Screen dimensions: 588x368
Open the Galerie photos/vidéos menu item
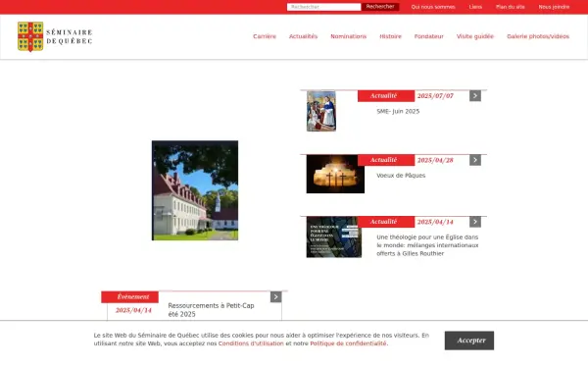click(538, 36)
